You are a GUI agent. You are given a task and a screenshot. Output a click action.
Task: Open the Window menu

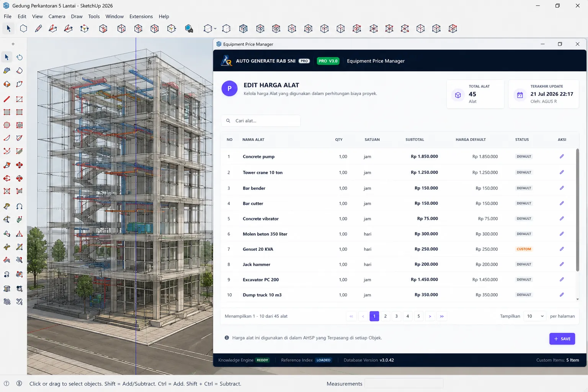tap(114, 16)
